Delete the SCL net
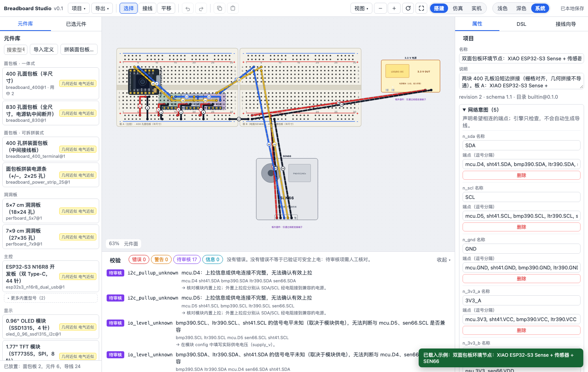The height and width of the screenshot is (372, 588). pyautogui.click(x=521, y=227)
